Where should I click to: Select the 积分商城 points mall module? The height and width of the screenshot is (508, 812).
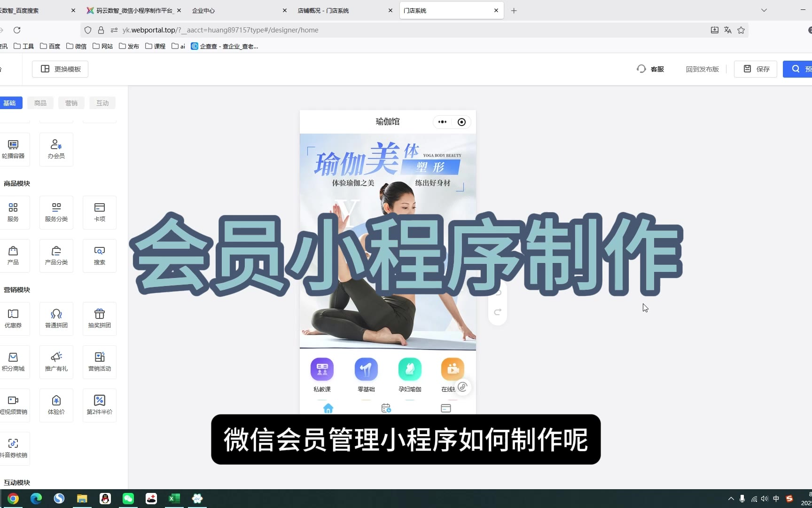coord(13,362)
